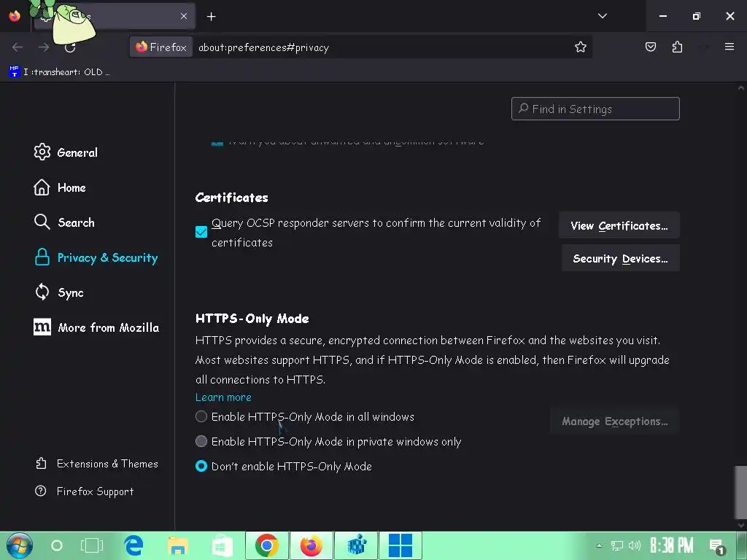
Task: Enable HTTPS-Only Mode in private windows only
Action: point(201,441)
